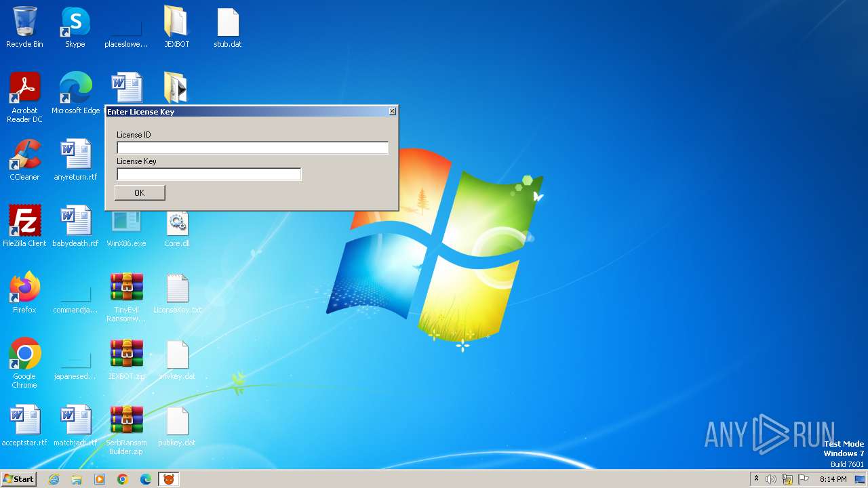Open the Action Center flag icon
The image size is (868, 488).
tap(804, 479)
